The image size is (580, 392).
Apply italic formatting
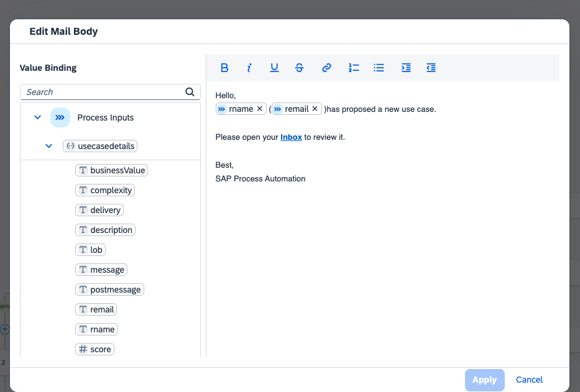(249, 68)
